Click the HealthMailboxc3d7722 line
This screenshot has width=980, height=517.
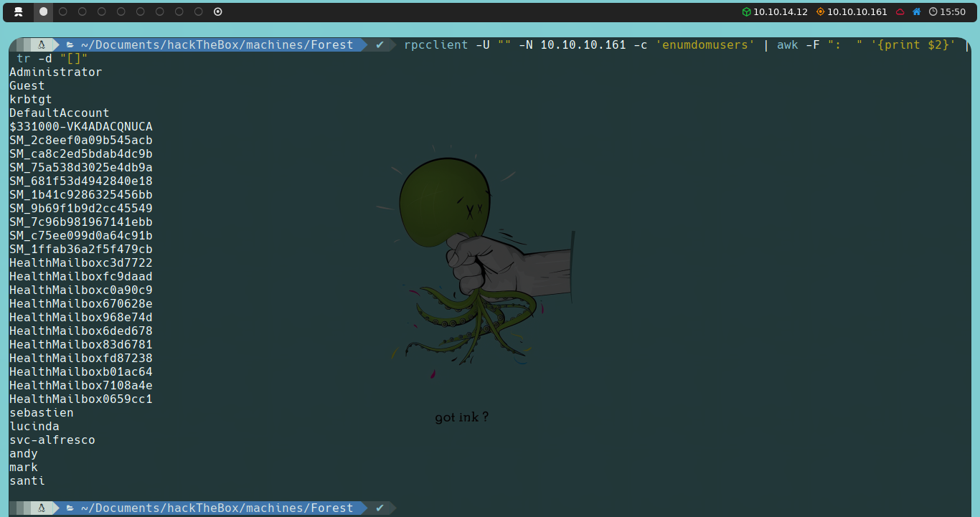(81, 262)
